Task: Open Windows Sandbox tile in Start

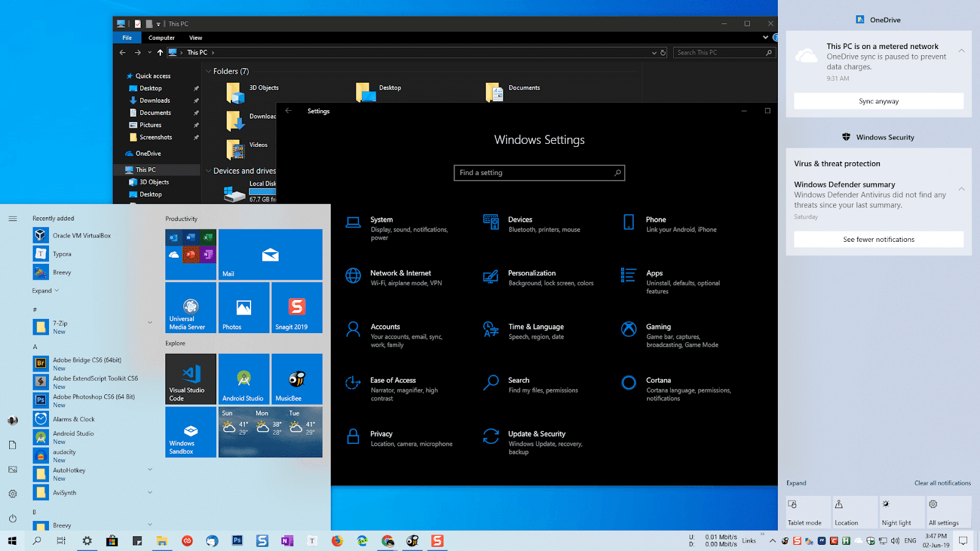Action: click(190, 432)
